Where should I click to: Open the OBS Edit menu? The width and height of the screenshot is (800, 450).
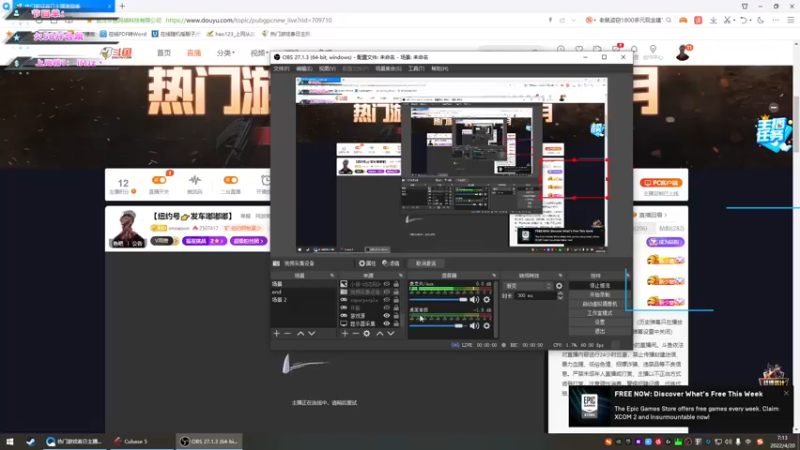(x=304, y=68)
